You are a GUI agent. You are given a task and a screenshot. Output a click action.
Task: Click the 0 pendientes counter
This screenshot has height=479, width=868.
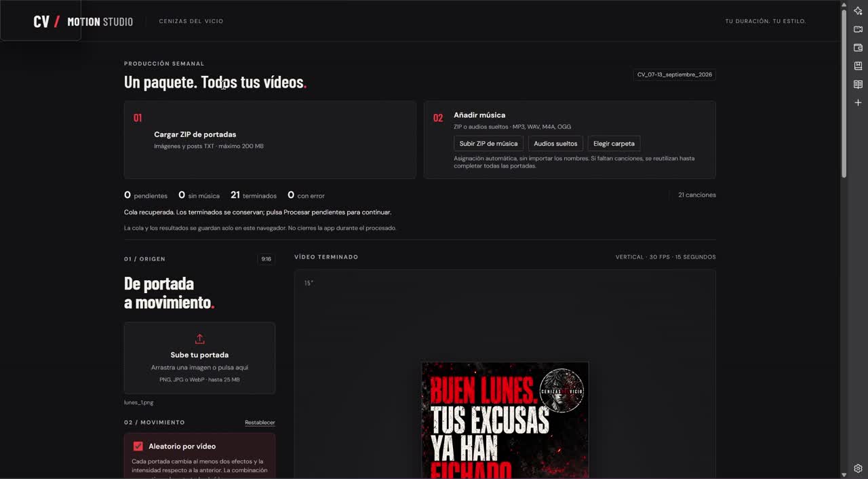[x=146, y=195]
